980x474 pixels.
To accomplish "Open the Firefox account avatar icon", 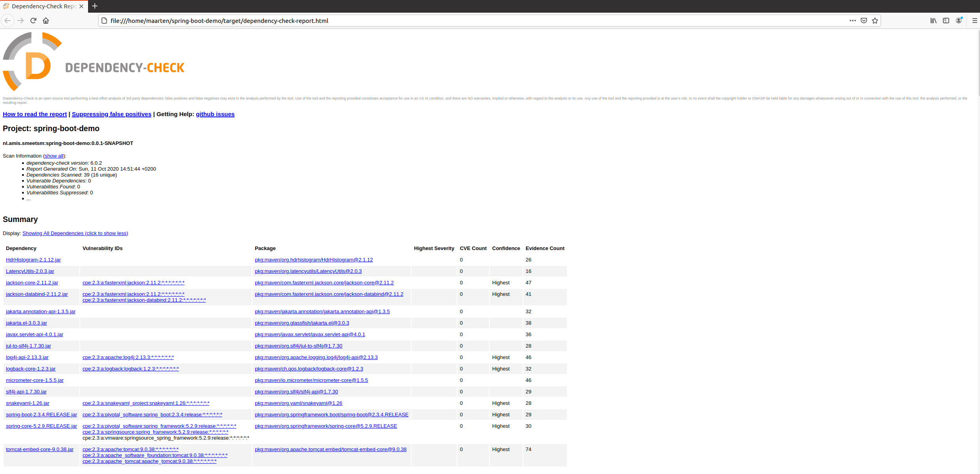I will [959, 21].
